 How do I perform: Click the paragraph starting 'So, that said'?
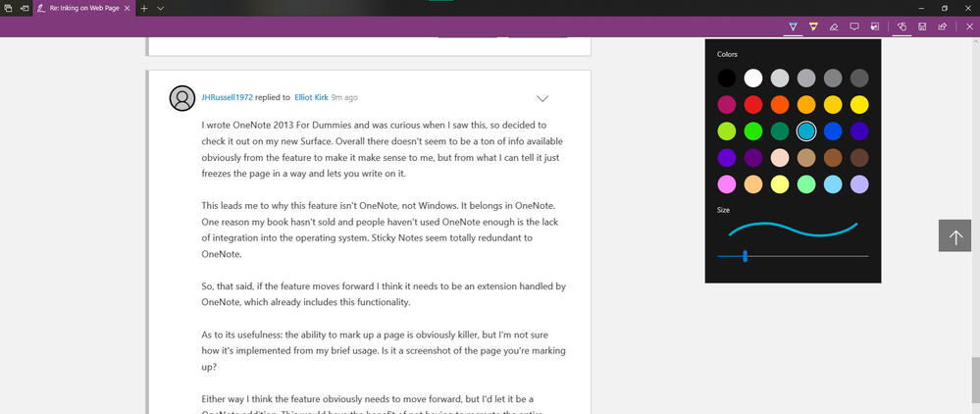pos(384,294)
